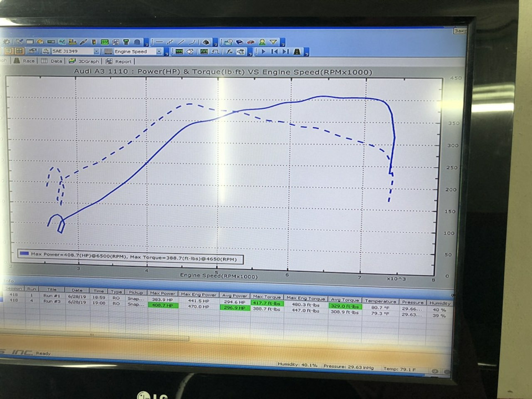Select the diagonal line style icon
The height and width of the screenshot is (399, 532).
[181, 42]
